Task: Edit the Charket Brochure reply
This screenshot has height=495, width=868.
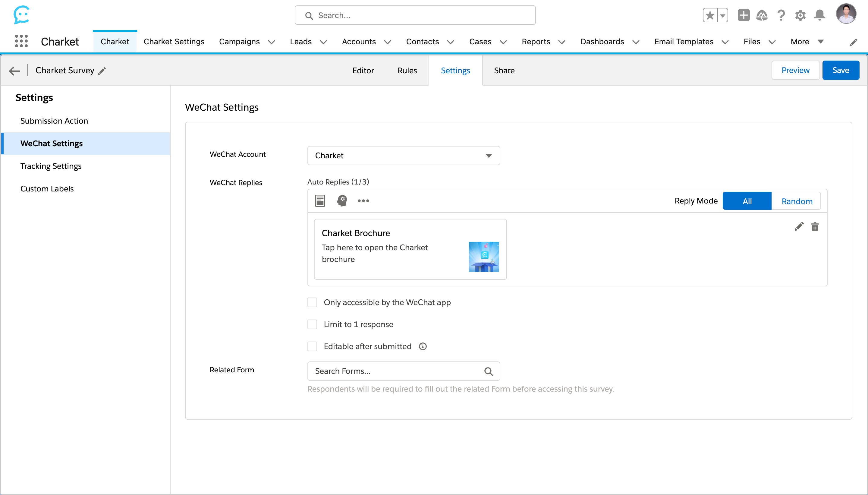Action: tap(799, 226)
